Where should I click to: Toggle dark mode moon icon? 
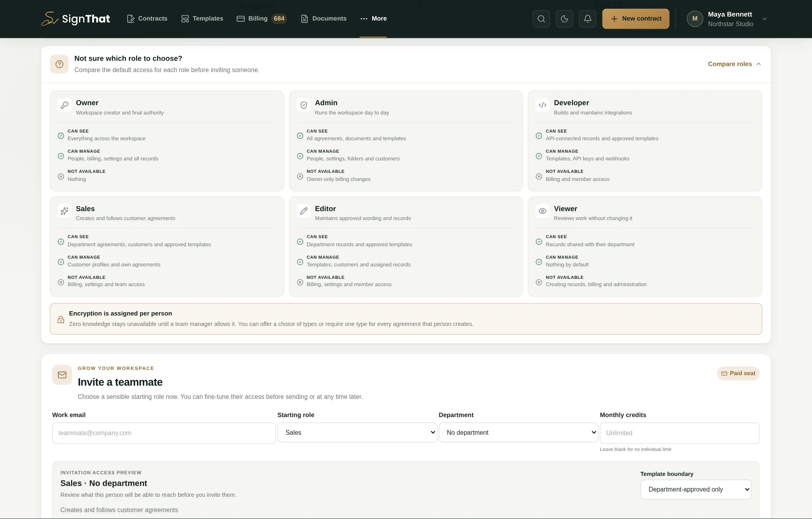564,19
